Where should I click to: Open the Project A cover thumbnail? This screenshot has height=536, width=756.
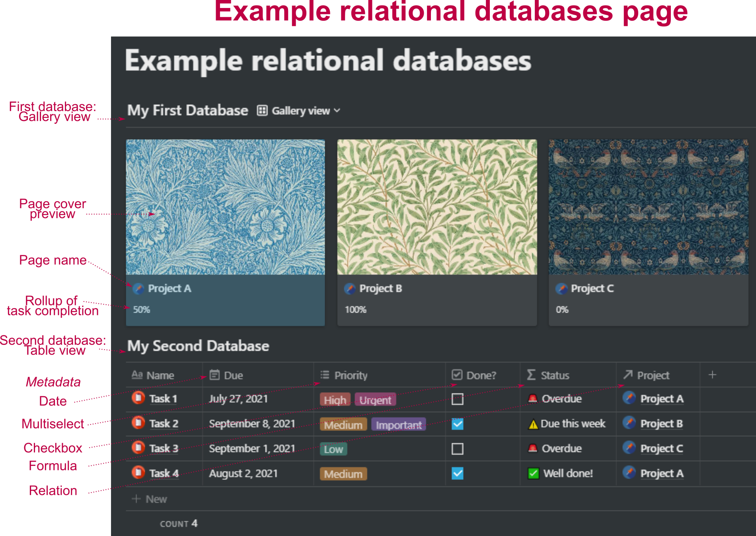point(225,207)
